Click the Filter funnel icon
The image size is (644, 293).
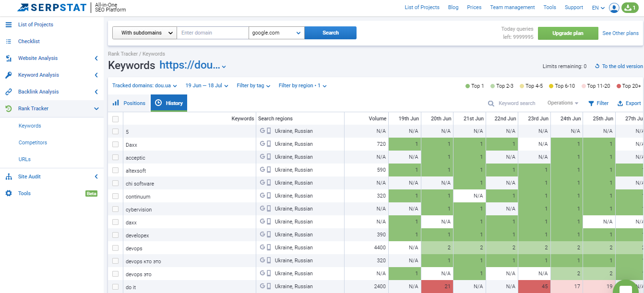[x=591, y=103]
